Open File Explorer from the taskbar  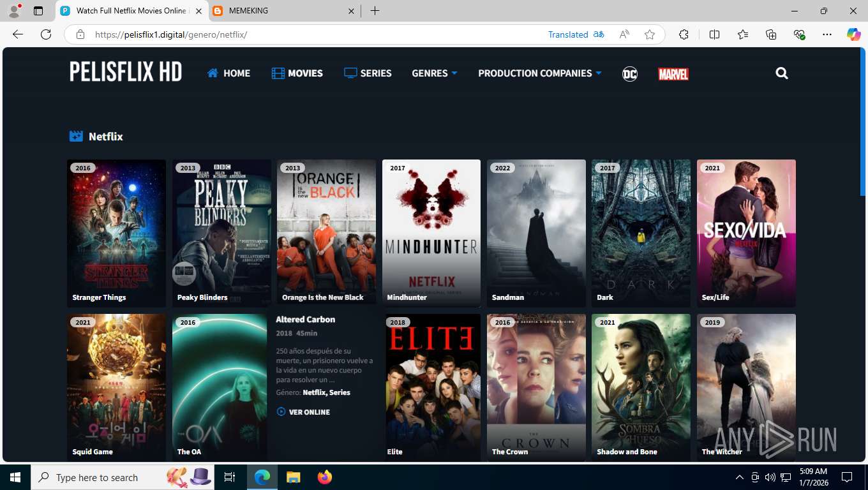pos(293,477)
